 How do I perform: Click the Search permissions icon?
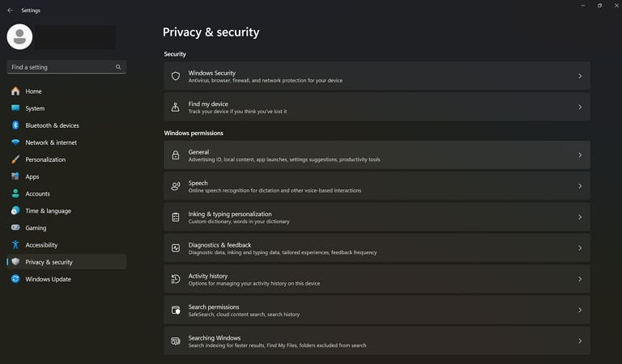pyautogui.click(x=176, y=310)
